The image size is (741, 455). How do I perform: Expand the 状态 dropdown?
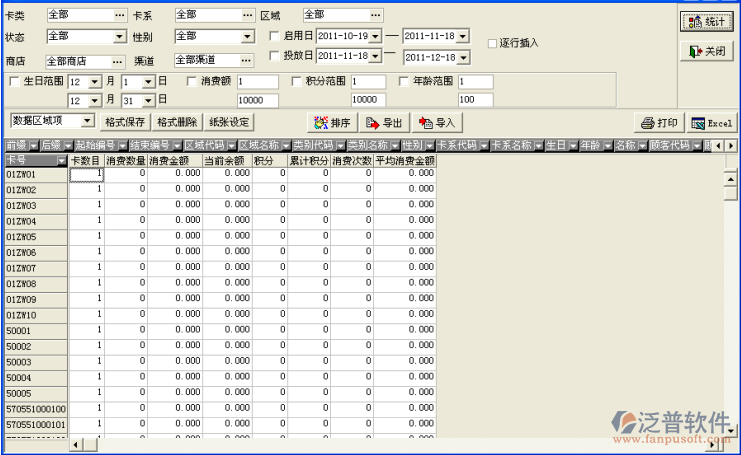click(120, 36)
